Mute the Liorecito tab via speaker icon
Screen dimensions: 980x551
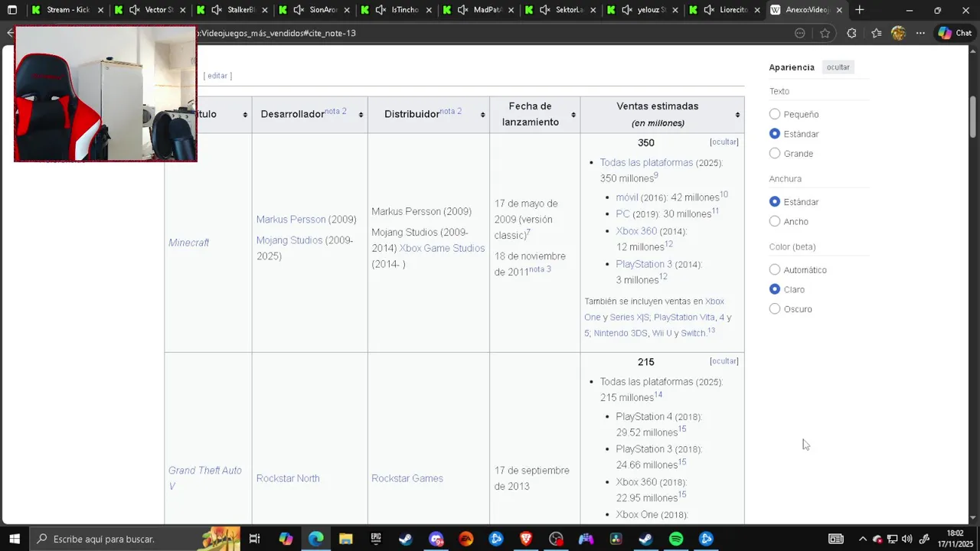[708, 10]
